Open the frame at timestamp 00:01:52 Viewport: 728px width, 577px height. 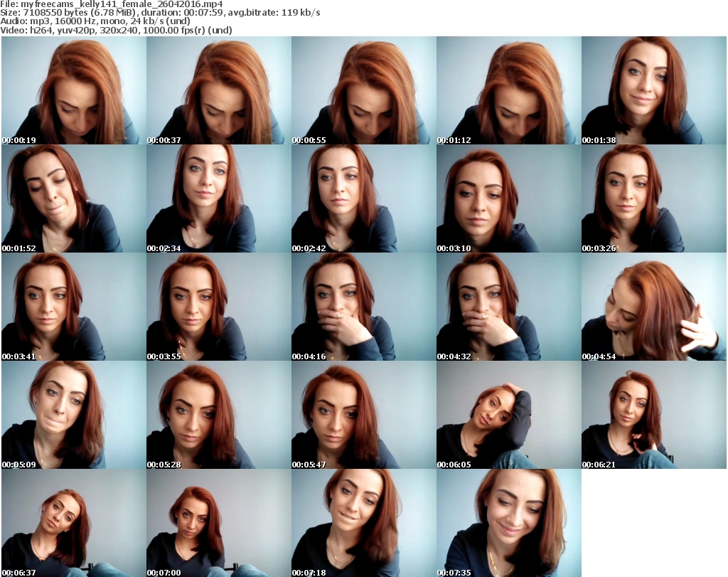pyautogui.click(x=74, y=198)
